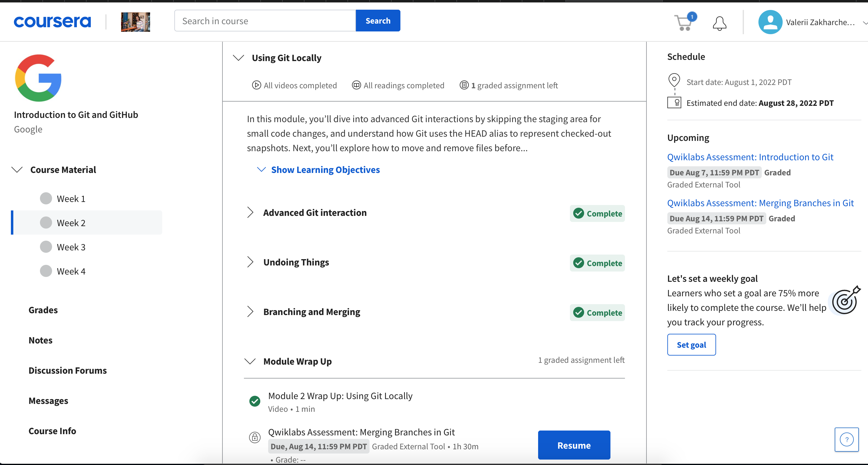Click the course partner thumbnail image
The image size is (868, 465).
[x=136, y=22]
